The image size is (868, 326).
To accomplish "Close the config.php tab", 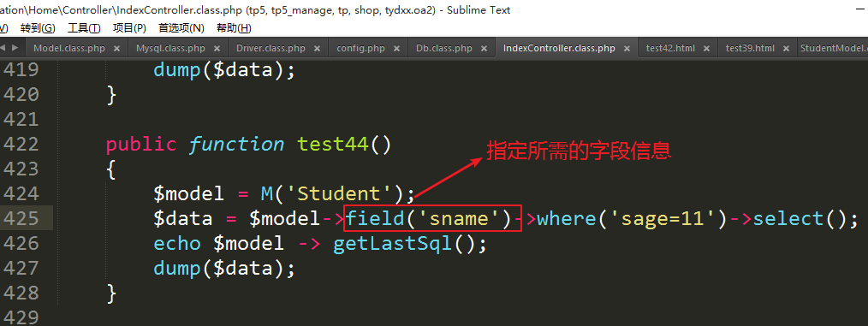I will 397,49.
